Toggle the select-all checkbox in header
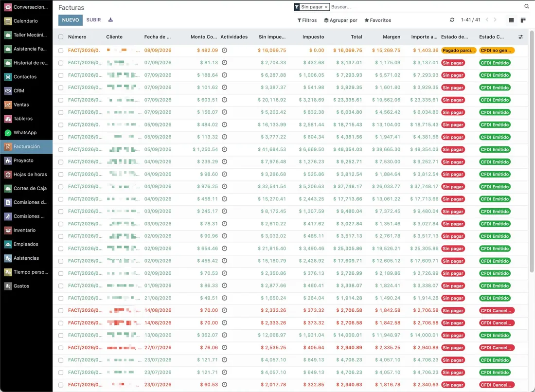The height and width of the screenshot is (392, 535). click(61, 36)
